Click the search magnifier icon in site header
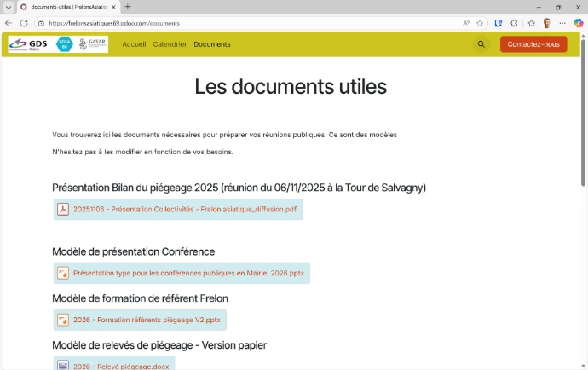Screen dimensions: 588x370 click(481, 44)
